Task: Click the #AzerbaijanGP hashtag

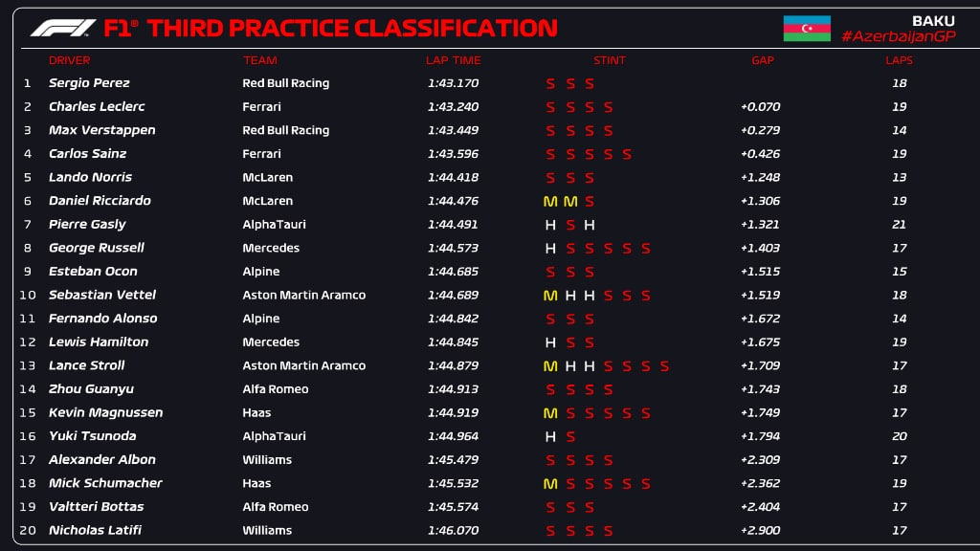Action: click(898, 36)
